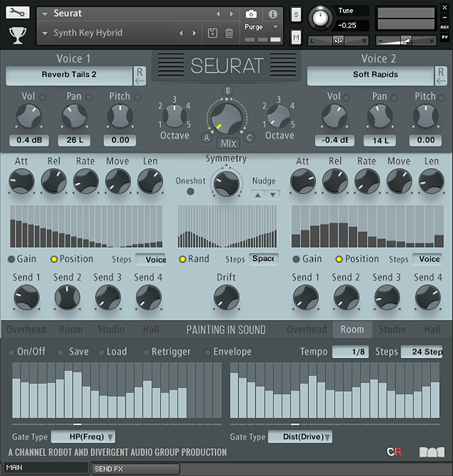Toggle gate sequencer On/Off

11,352
